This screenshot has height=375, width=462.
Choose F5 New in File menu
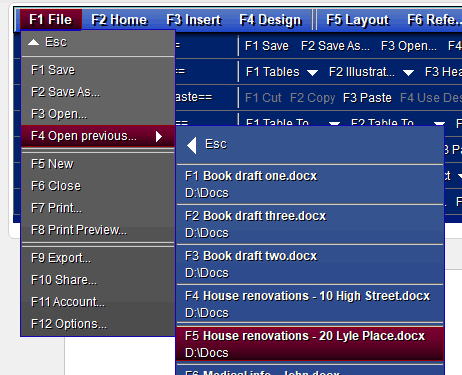(98, 164)
